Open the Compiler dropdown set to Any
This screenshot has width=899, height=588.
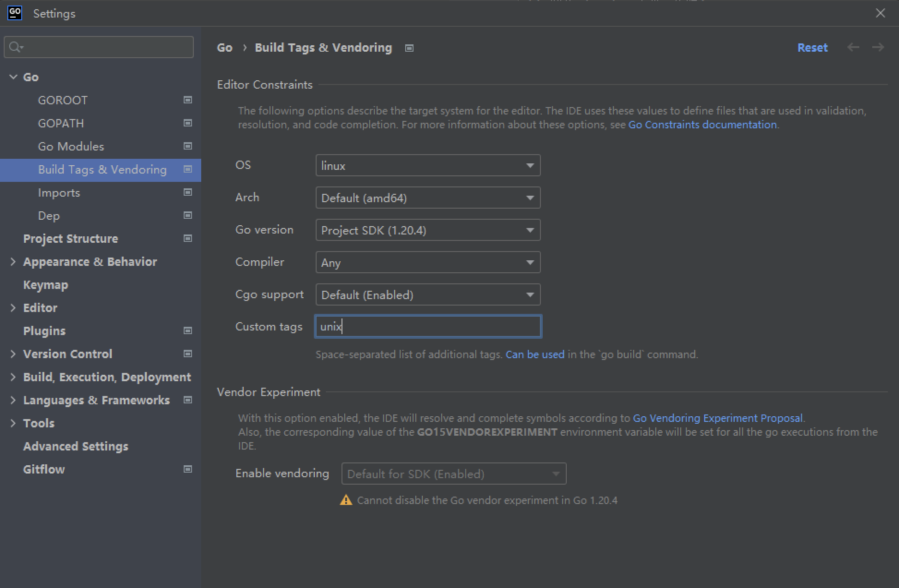coord(428,262)
